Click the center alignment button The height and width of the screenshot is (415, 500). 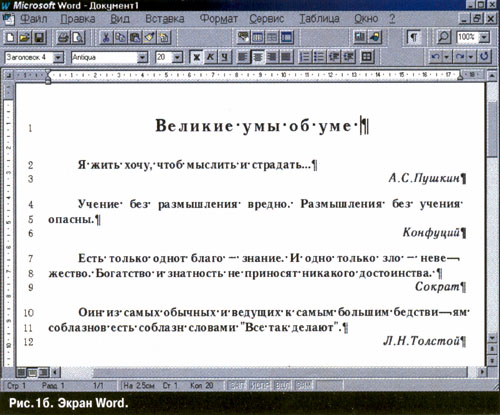pos(257,57)
